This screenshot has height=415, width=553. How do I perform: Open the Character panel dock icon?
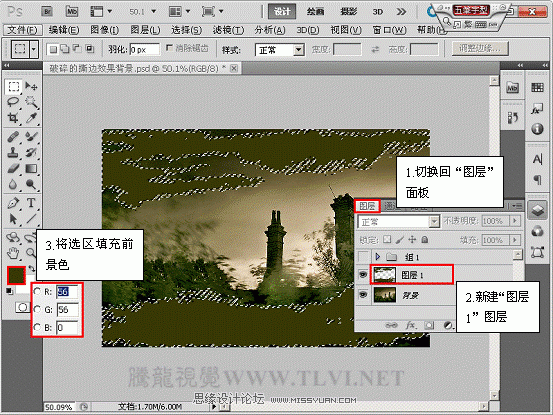(537, 159)
